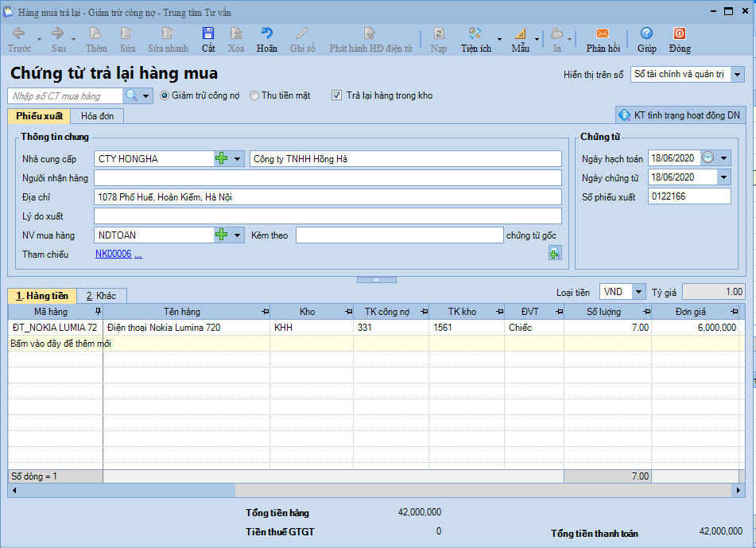Select Giảm trừ công nợ option

(165, 95)
